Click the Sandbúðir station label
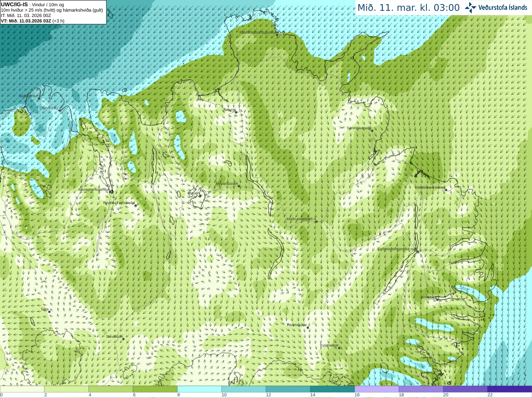Viewport: 532px width, 398px height. click(x=114, y=337)
